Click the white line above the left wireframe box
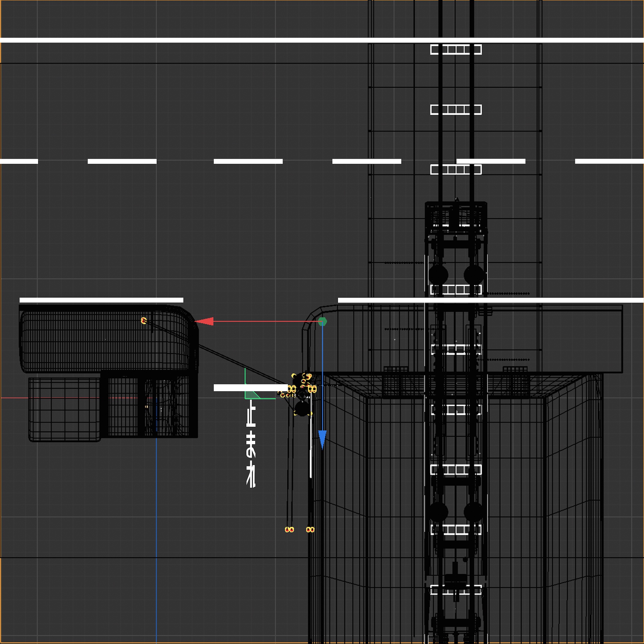This screenshot has width=644, height=644. (x=101, y=300)
